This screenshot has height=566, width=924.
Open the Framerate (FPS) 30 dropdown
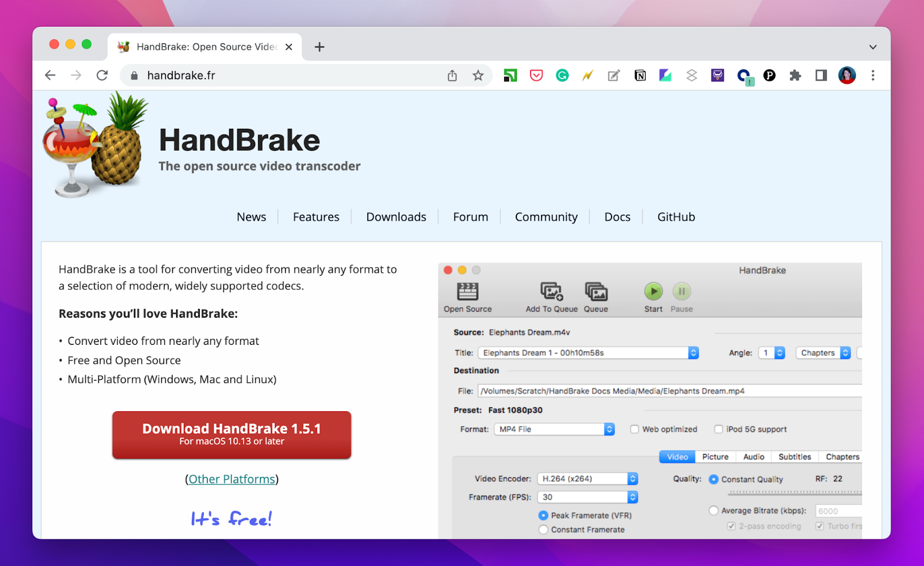(x=587, y=497)
